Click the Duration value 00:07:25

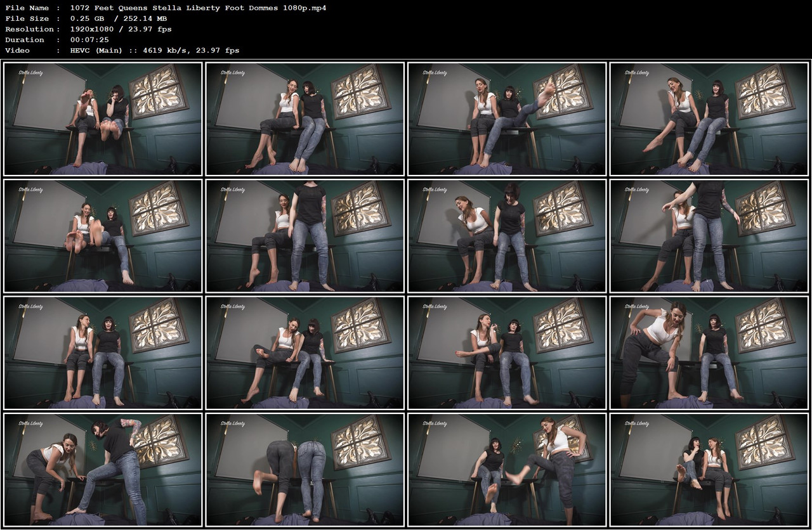coord(88,39)
